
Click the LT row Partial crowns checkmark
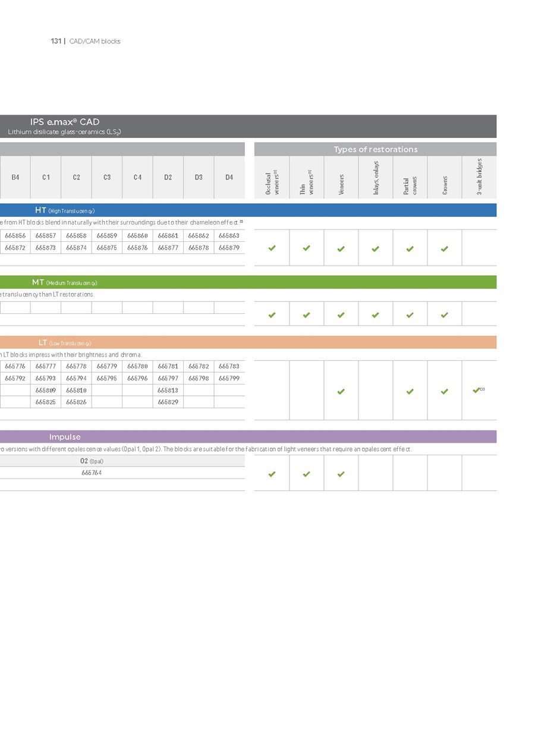click(x=410, y=392)
